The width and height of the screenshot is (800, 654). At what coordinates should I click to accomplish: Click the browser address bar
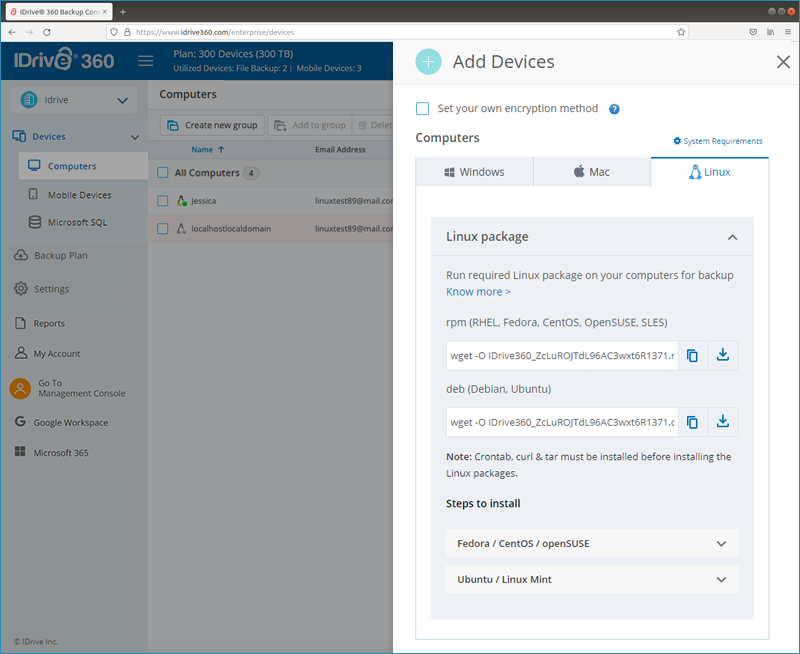(x=398, y=32)
